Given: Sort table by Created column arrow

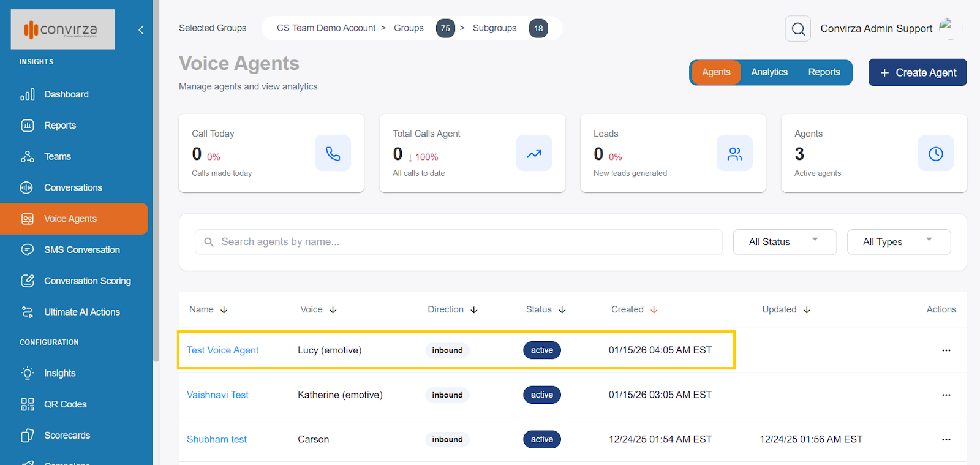Looking at the screenshot, I should (654, 310).
